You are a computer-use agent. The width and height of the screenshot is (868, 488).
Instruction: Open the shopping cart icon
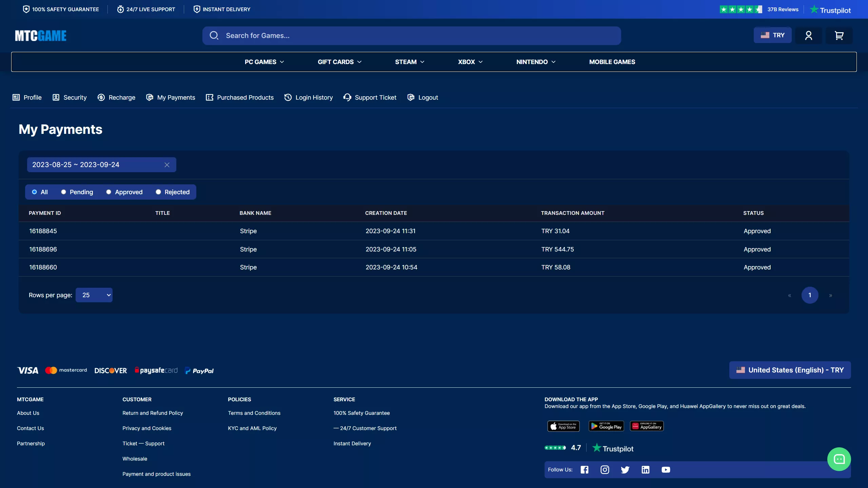coord(839,36)
